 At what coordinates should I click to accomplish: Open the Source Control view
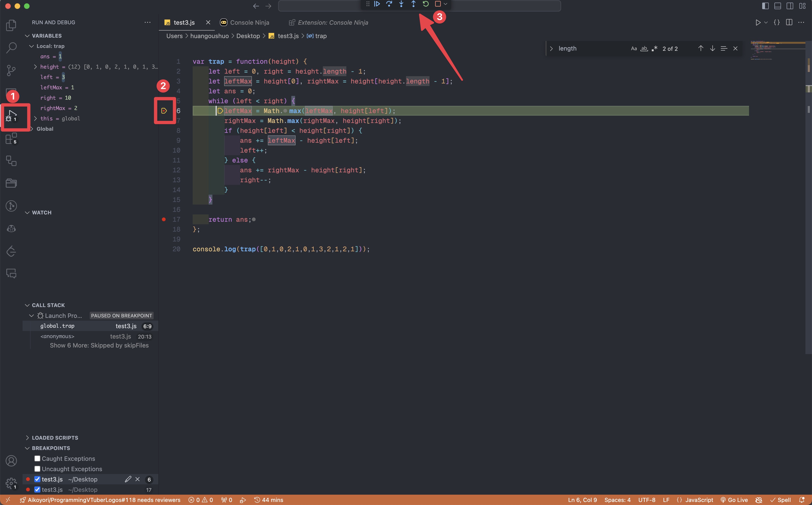click(x=11, y=70)
